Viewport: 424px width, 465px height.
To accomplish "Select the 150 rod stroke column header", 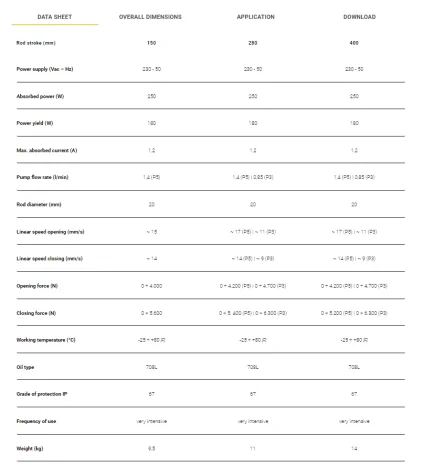I will pyautogui.click(x=151, y=43).
